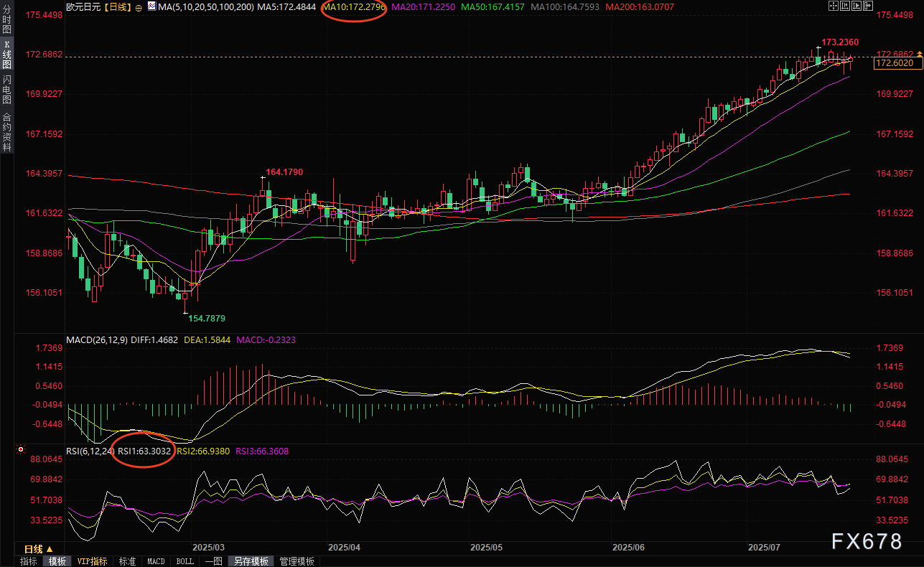Click the current price label 172.6020
The image size is (924, 567).
click(896, 64)
